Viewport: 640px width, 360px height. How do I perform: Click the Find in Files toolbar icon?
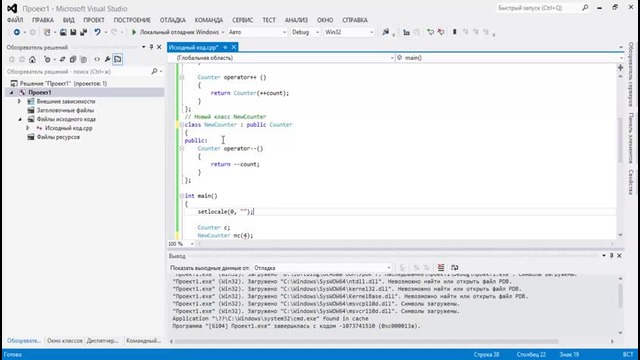pos(385,32)
